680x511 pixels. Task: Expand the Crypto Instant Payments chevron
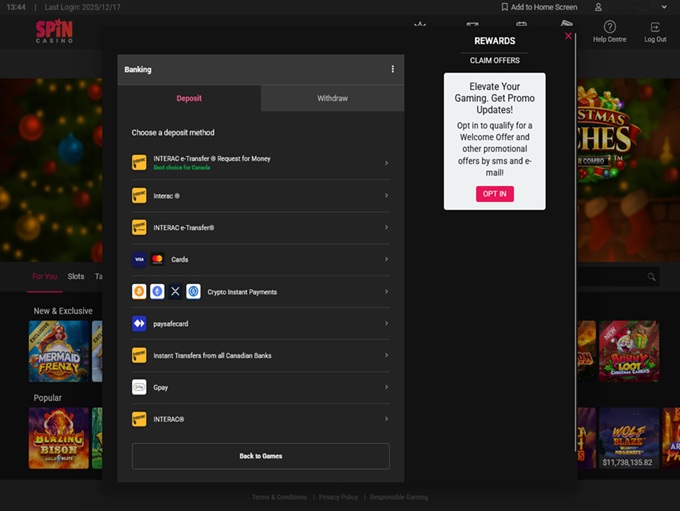[x=386, y=291]
